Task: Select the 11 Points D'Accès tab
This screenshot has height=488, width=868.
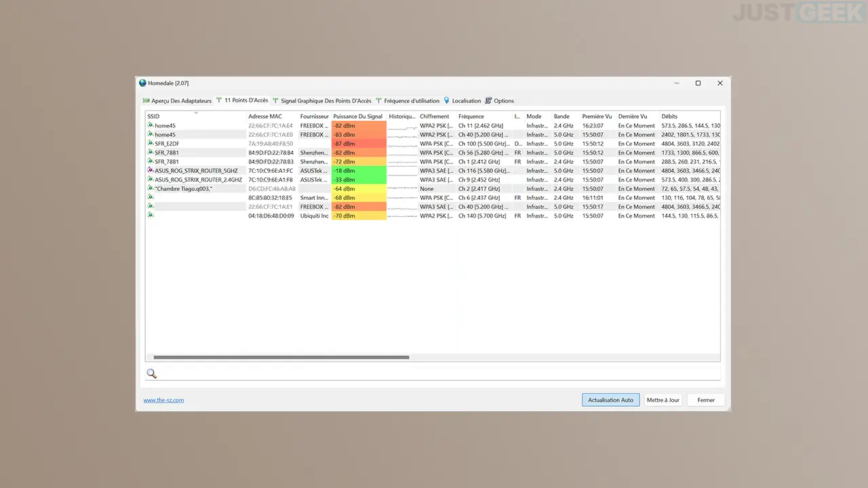Action: click(242, 100)
